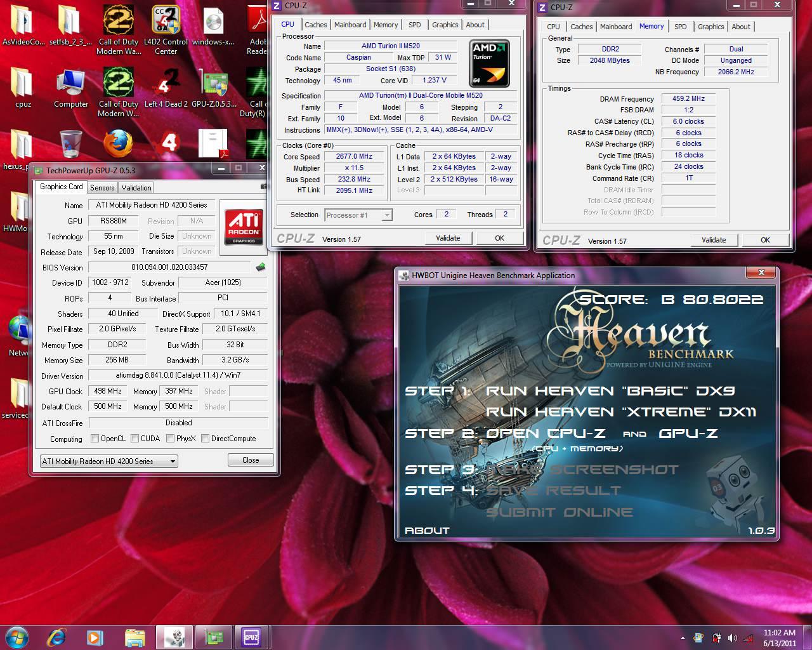
Task: Click About in Heaven Benchmark window
Action: tap(427, 531)
